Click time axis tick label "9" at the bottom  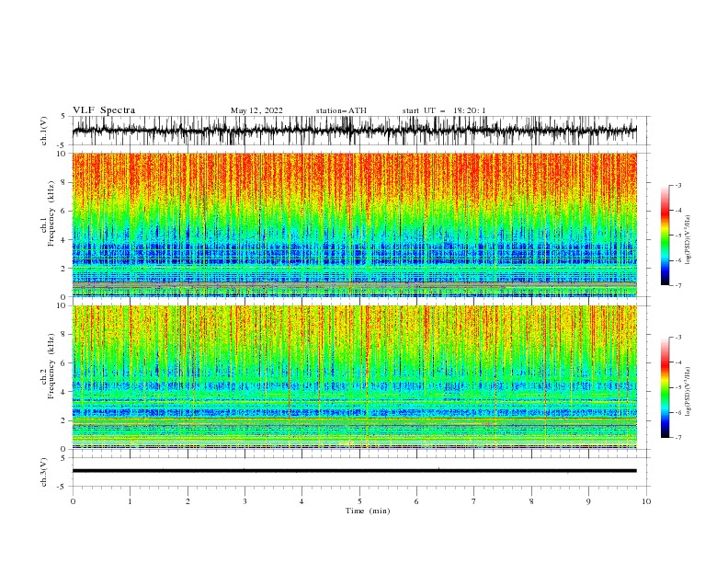(588, 501)
